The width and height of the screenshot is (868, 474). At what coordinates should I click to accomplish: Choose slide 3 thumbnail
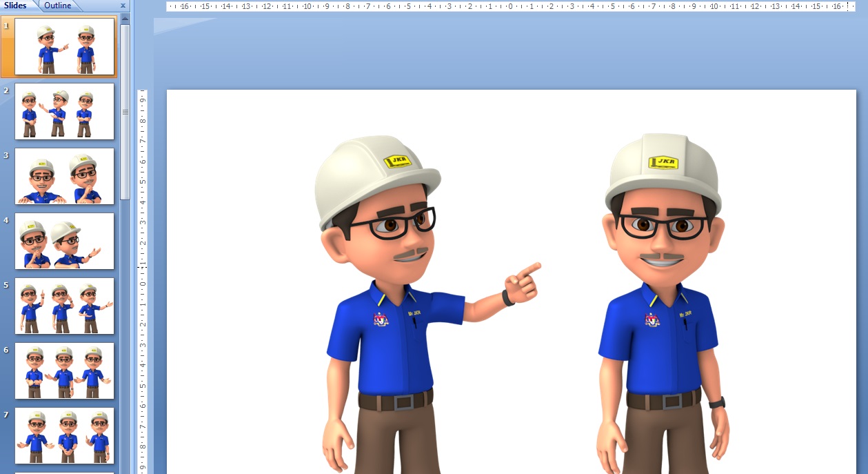coord(64,176)
